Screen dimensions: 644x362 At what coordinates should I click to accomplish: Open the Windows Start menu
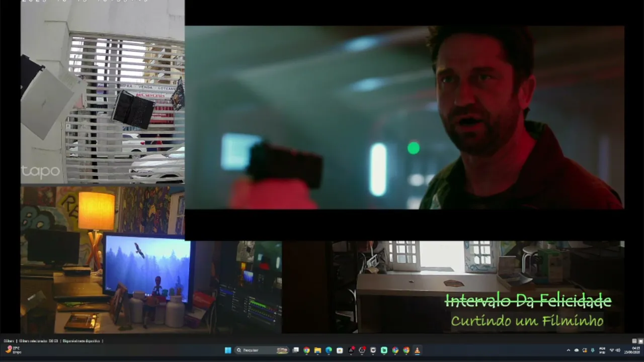[228, 350]
